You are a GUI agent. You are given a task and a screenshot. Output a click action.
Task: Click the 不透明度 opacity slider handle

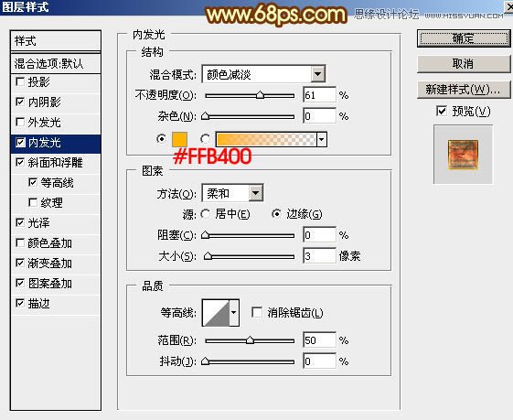click(x=260, y=95)
